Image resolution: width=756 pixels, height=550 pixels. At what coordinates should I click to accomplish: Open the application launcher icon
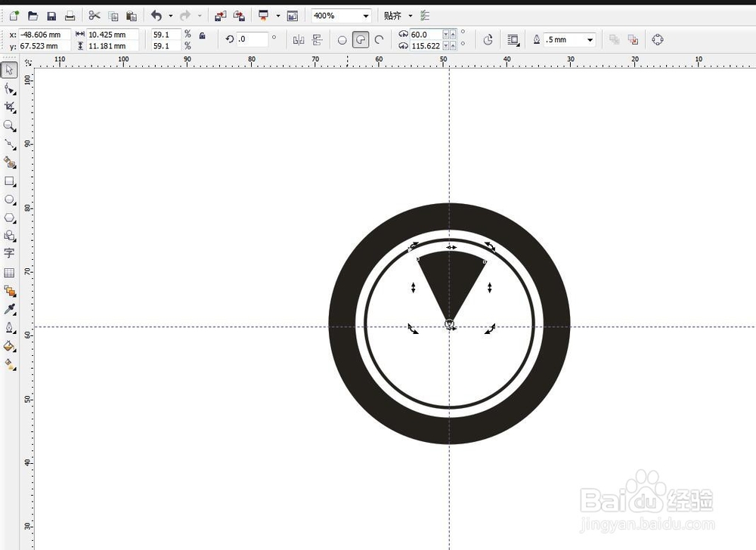click(x=263, y=16)
